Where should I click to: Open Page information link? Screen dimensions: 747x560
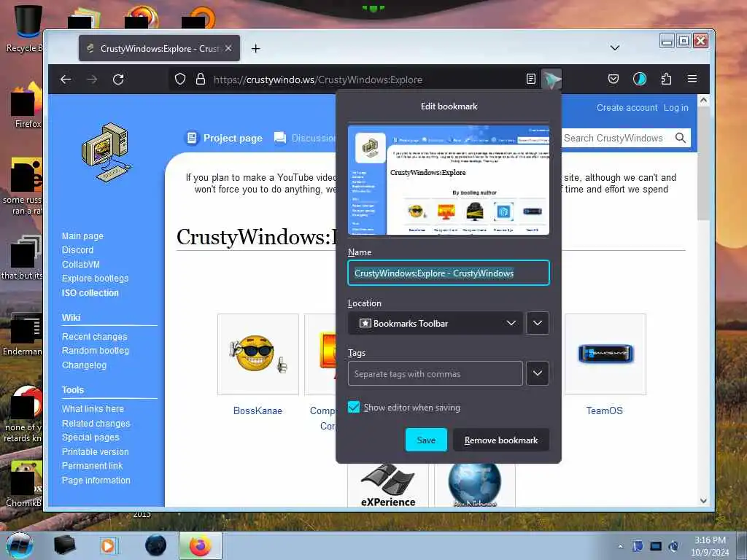[96, 480]
